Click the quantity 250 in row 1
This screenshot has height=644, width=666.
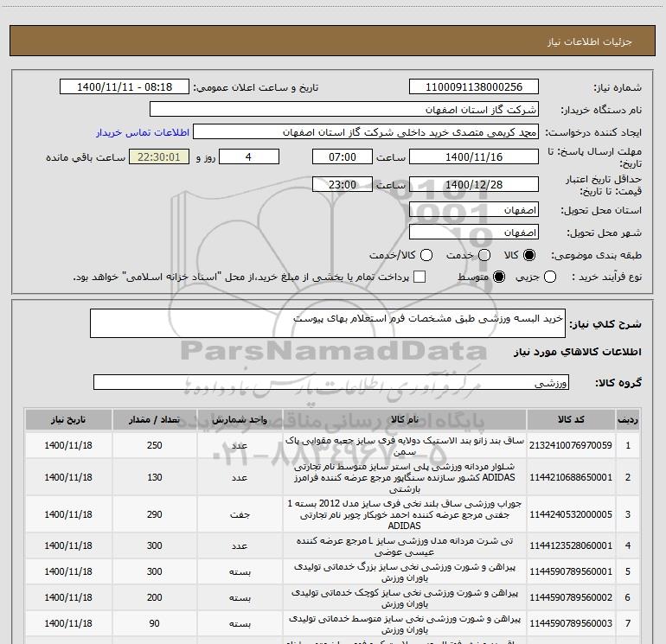[x=154, y=445]
